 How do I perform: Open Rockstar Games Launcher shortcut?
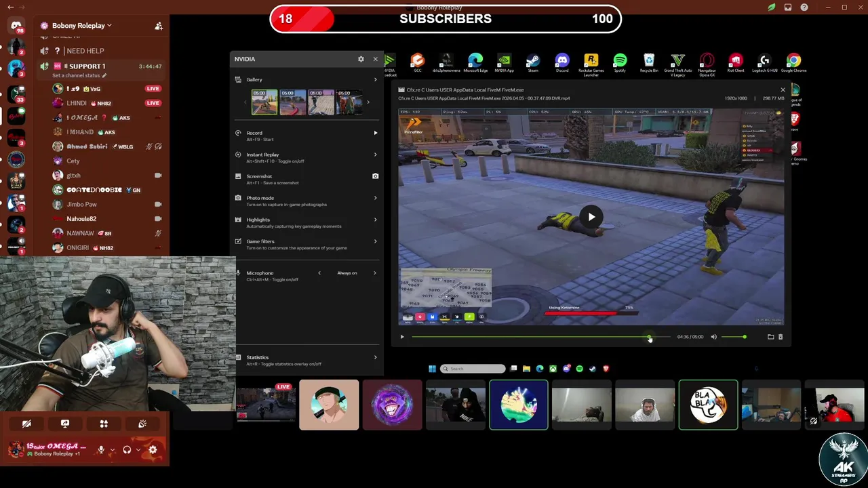(x=591, y=65)
